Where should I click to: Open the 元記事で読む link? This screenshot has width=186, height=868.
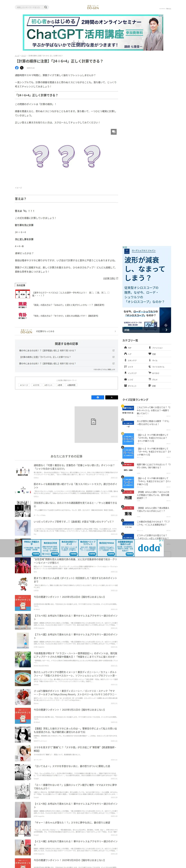coord(110,278)
